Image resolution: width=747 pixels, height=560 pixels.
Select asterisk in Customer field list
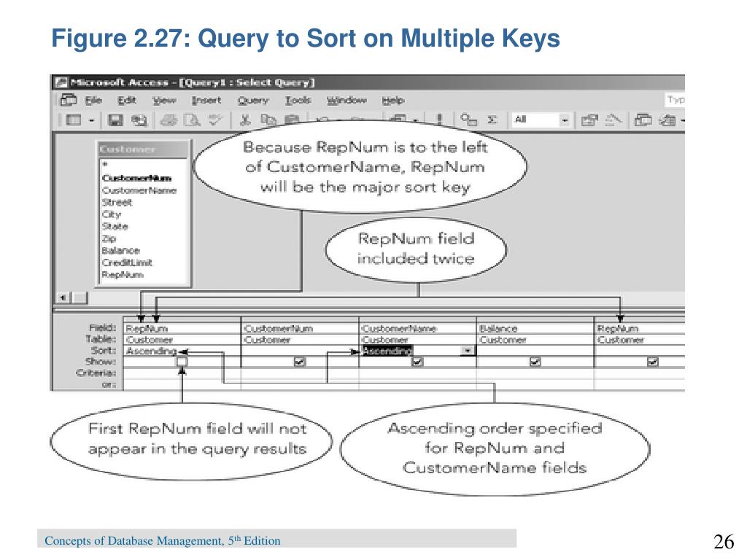[105, 166]
